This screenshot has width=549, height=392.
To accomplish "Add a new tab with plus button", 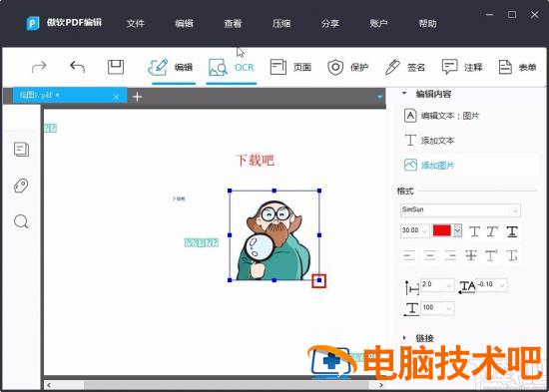I will pyautogui.click(x=138, y=97).
